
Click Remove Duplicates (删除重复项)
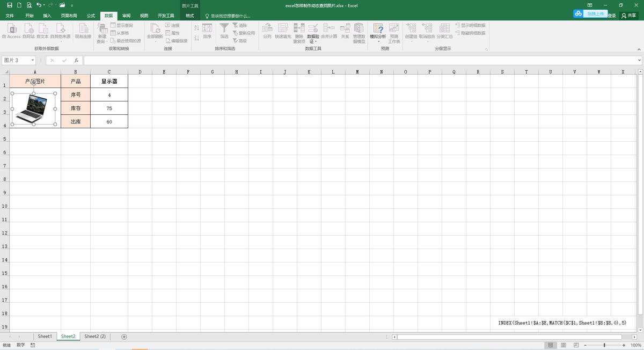299,33
